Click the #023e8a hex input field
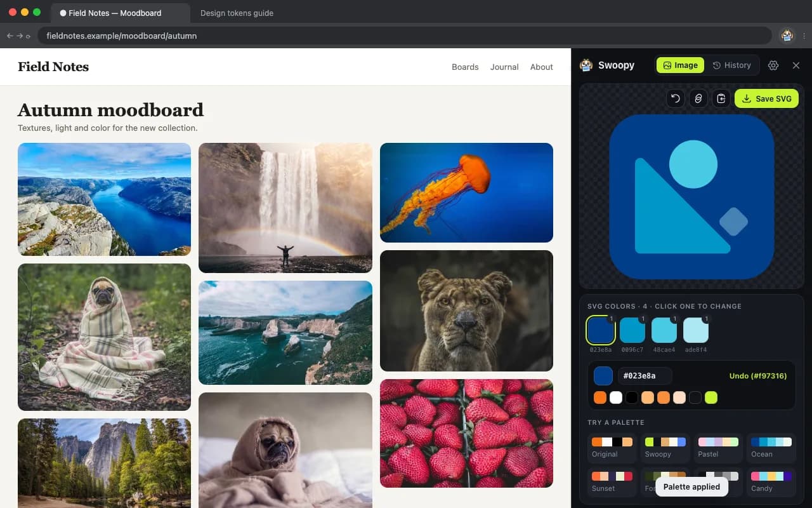812x508 pixels. pyautogui.click(x=645, y=376)
